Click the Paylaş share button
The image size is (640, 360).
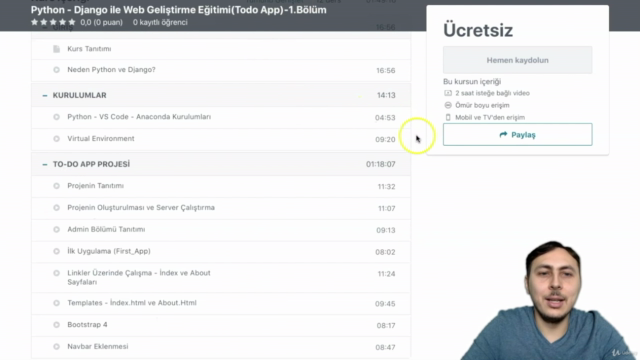[x=518, y=135]
